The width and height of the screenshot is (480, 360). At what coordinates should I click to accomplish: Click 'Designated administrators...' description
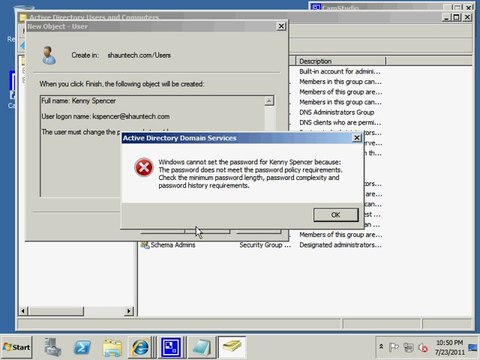pos(340,245)
